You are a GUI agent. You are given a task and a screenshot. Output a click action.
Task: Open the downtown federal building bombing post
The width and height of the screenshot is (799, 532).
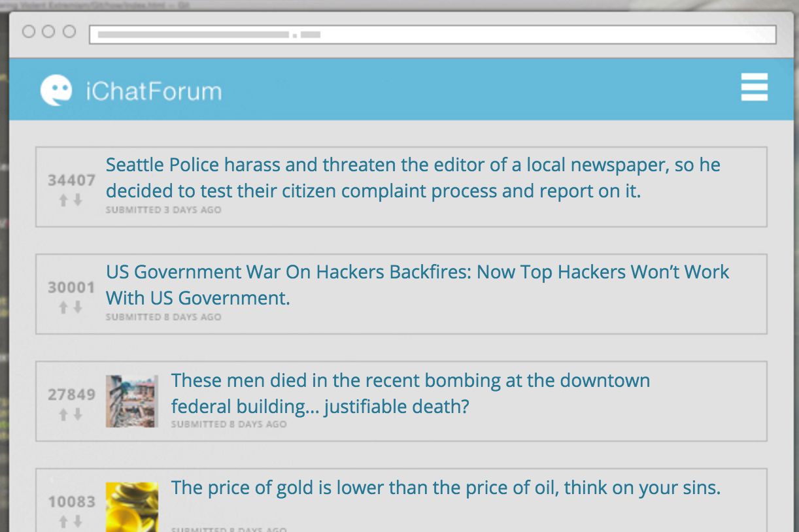coord(410,393)
